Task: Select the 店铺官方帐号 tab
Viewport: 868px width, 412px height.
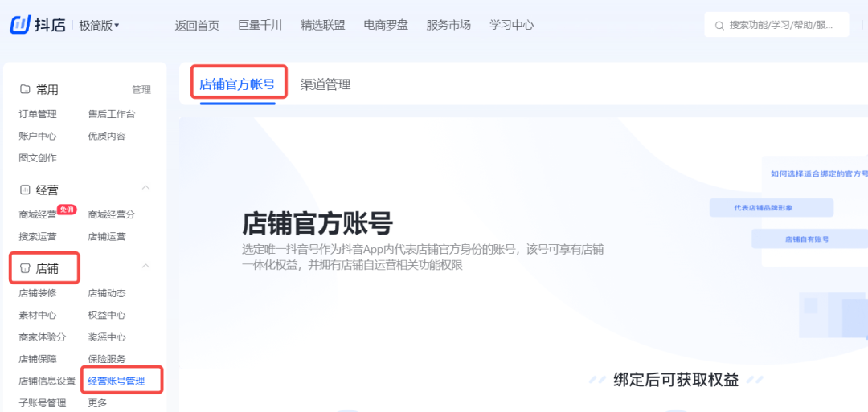Action: point(237,84)
